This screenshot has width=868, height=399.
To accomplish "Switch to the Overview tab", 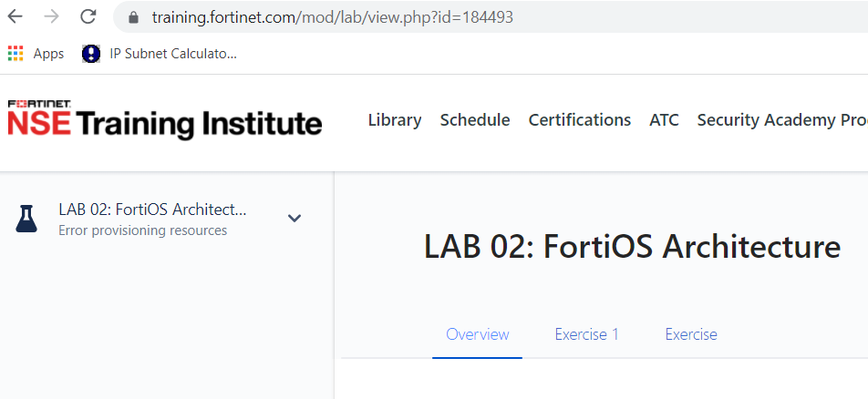I will 477,334.
